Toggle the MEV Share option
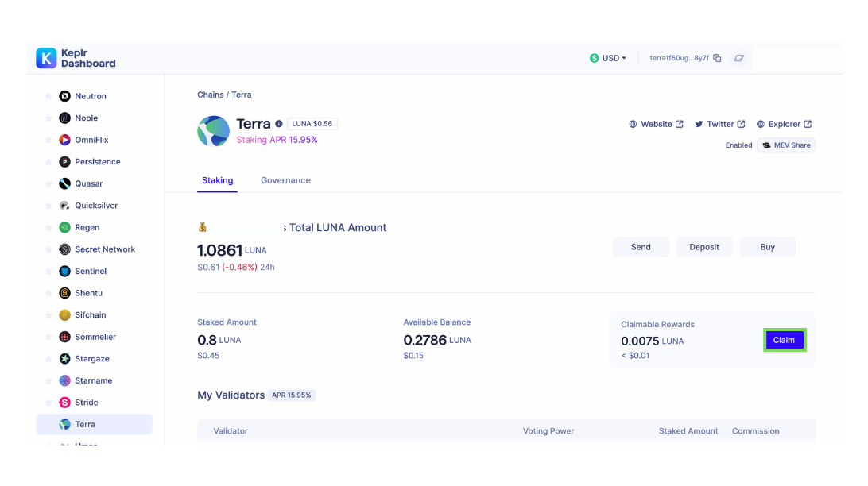This screenshot has height=486, width=868. coord(786,145)
